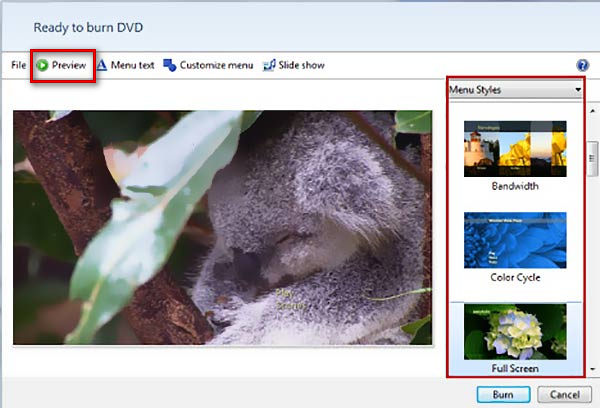Open help with the blue question mark icon

pos(582,65)
